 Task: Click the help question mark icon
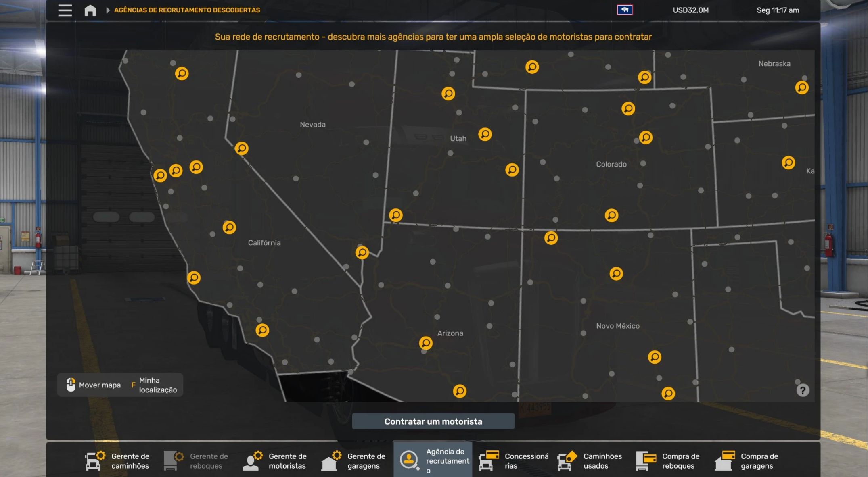click(x=803, y=390)
